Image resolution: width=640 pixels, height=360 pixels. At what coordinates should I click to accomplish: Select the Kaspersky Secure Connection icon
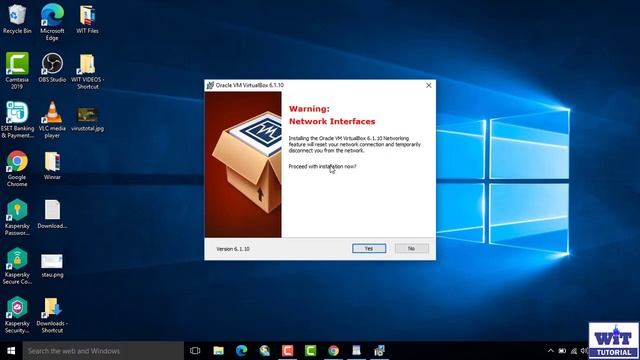tap(17, 266)
